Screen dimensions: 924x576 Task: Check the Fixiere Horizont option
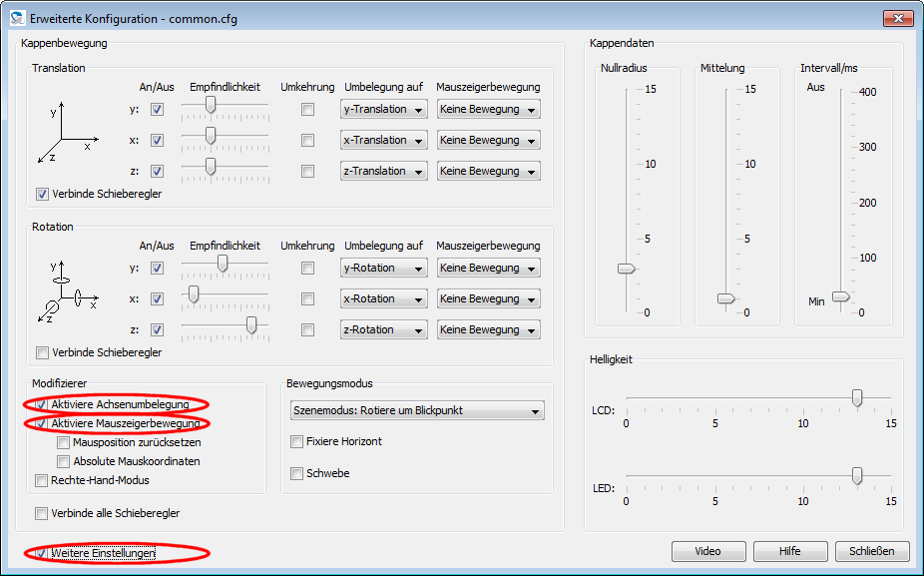(x=296, y=441)
